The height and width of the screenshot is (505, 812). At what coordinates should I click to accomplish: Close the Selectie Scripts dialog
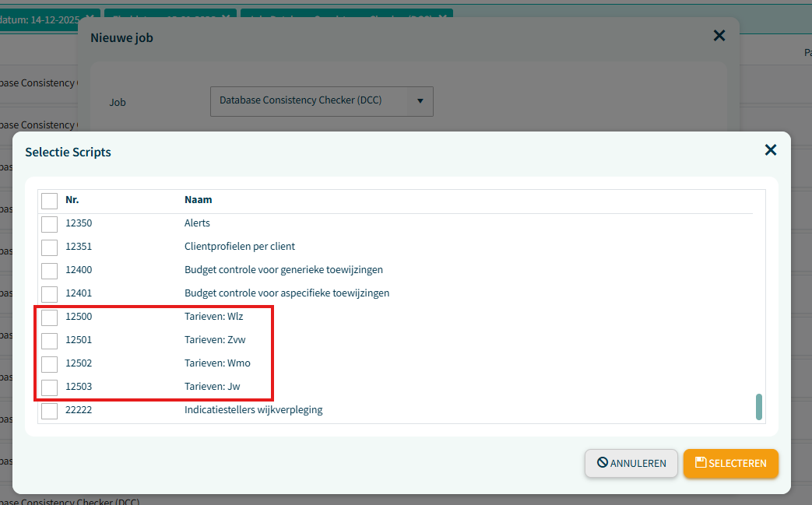click(x=770, y=150)
